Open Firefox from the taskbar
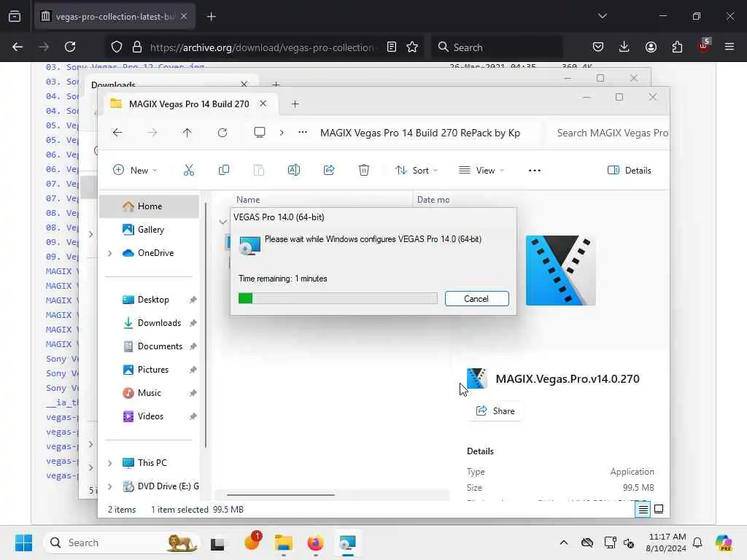Viewport: 747px width, 560px height. click(315, 542)
